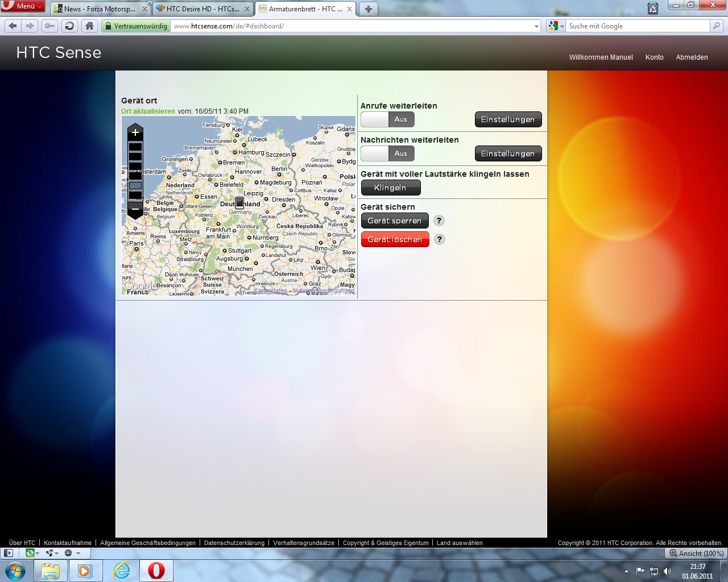Switch to the News - Forza Motorsport tab

coord(100,9)
